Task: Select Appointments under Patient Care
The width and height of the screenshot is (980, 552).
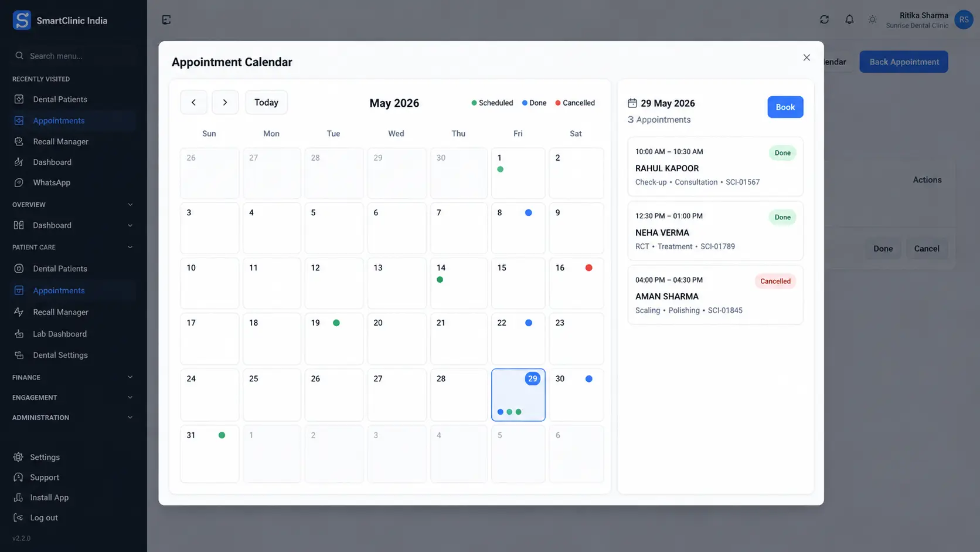Action: tap(73, 290)
